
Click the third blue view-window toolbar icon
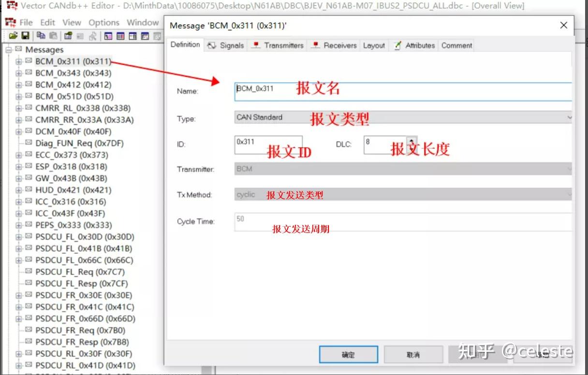click(x=132, y=36)
